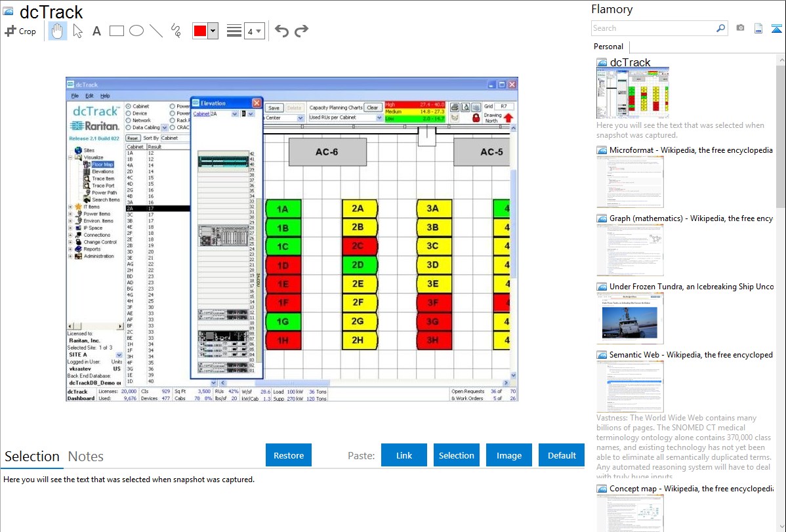Choose the text annotation tool
This screenshot has width=786, height=532.
coord(96,31)
